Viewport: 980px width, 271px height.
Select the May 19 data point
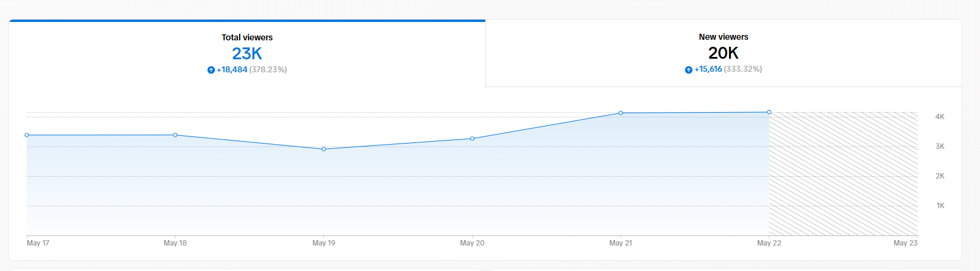tap(323, 149)
